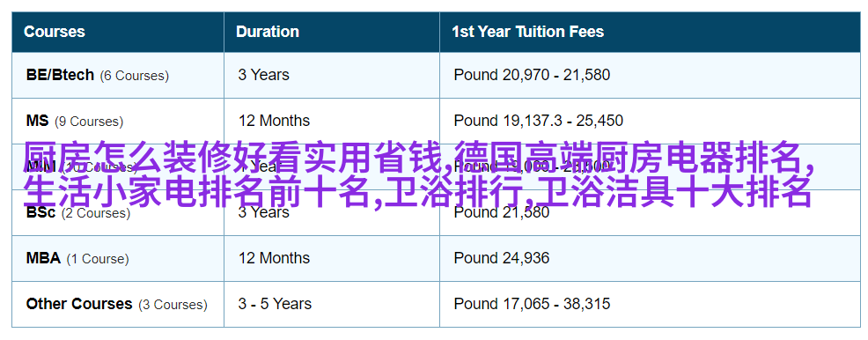
Task: Click the Duration column header
Action: (268, 32)
